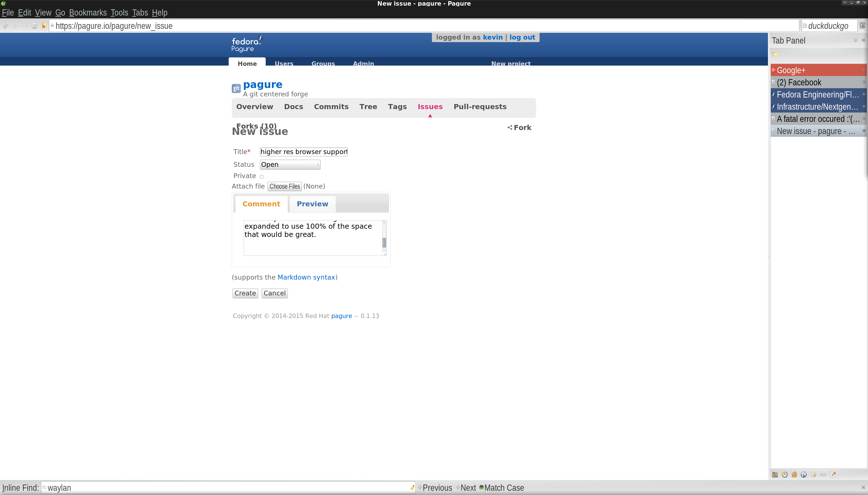Open the Pull-requests project tab
Screen dimensions: 868x495
[x=480, y=107]
